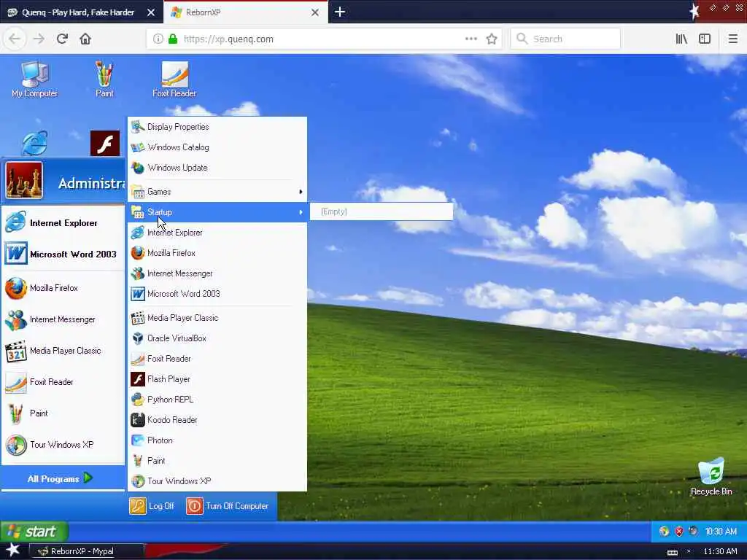Open Tour Windows XP in All Programs list
The height and width of the screenshot is (560, 747).
(217, 481)
